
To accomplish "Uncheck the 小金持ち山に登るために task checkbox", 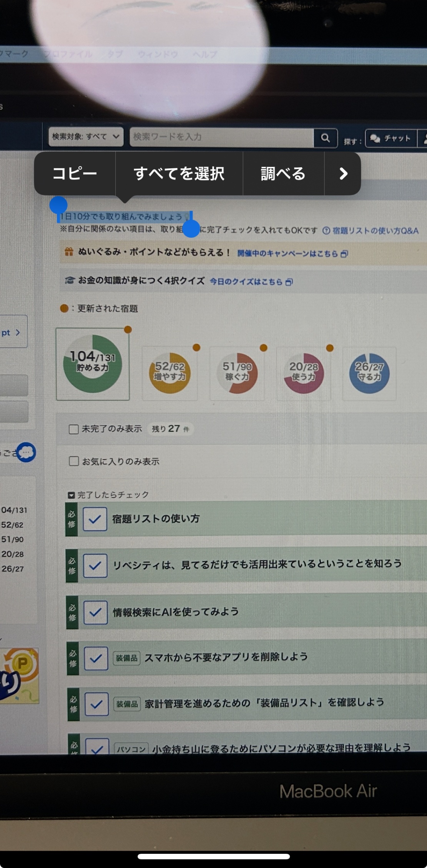I will tap(97, 747).
